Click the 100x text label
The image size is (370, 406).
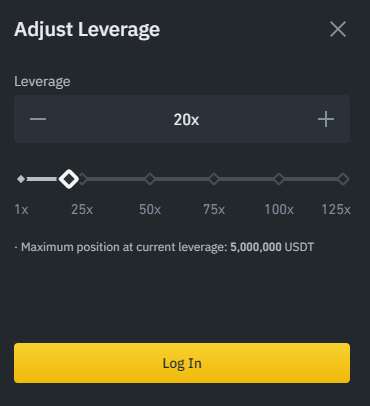(279, 210)
